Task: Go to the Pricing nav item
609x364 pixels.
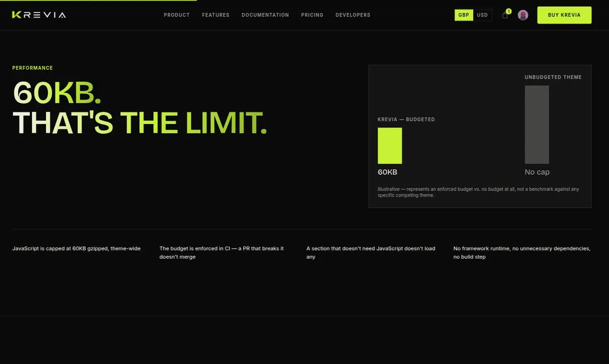Action: 312,15
